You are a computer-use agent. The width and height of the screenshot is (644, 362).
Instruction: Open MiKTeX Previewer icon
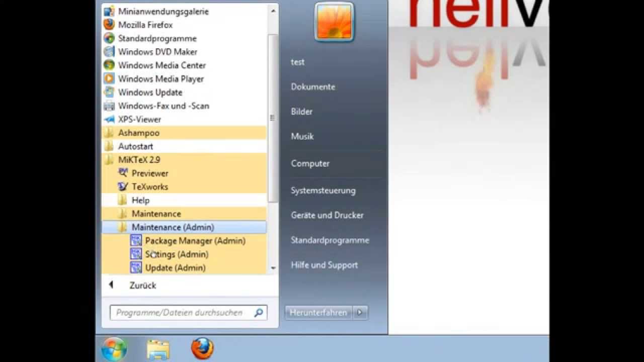point(123,173)
